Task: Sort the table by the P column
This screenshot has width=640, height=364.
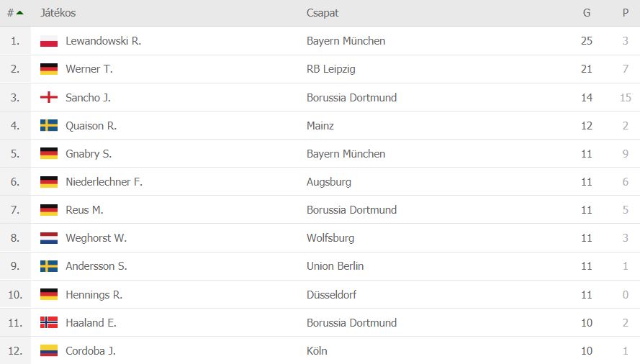Action: click(626, 13)
